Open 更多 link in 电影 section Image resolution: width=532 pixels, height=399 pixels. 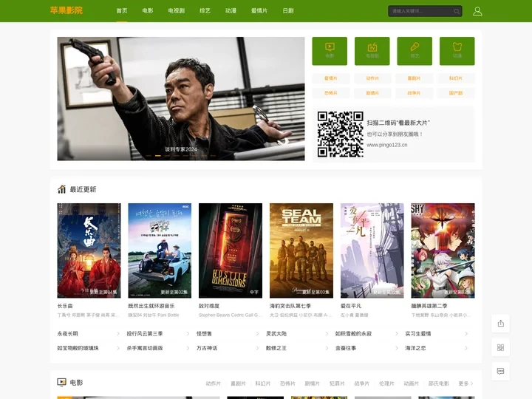[x=465, y=383]
